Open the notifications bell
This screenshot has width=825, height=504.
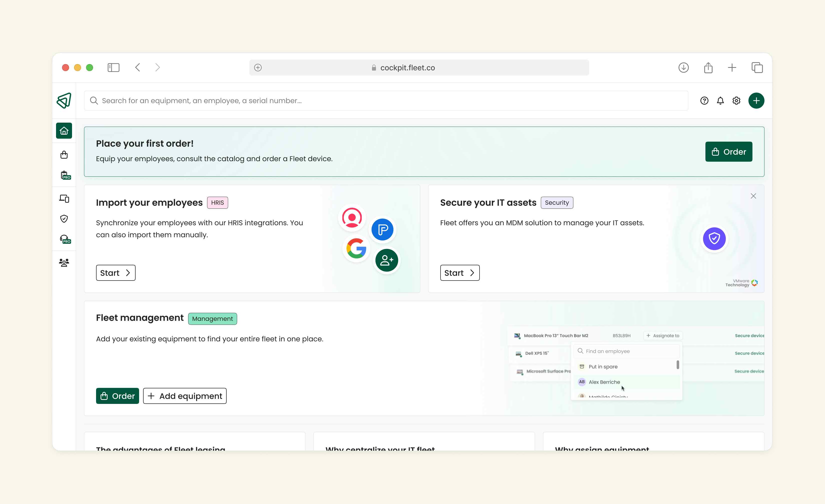tap(720, 101)
